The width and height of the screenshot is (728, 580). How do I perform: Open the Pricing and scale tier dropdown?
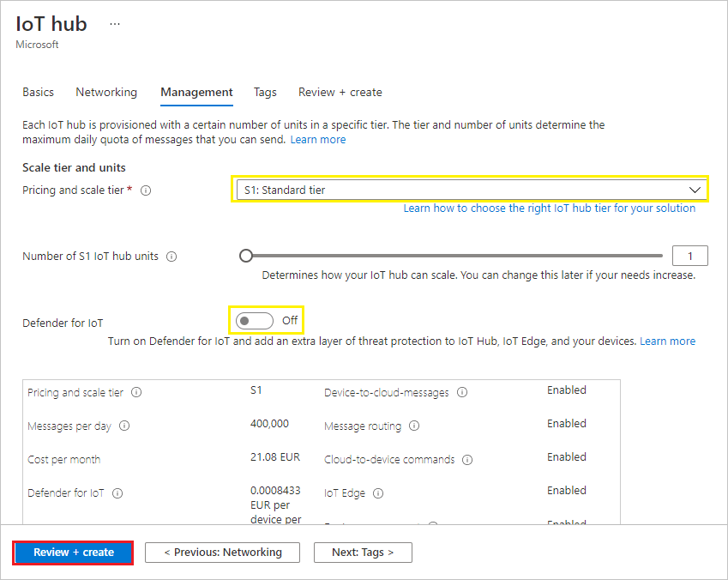coord(695,188)
